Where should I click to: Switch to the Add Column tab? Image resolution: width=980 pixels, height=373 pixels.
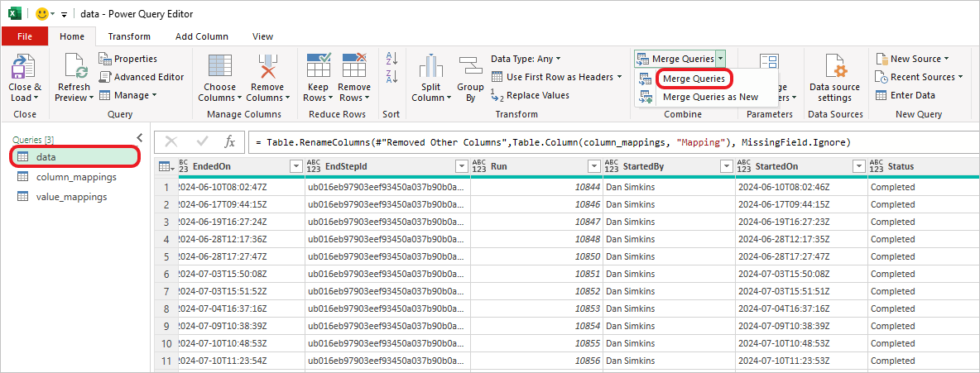click(x=202, y=36)
